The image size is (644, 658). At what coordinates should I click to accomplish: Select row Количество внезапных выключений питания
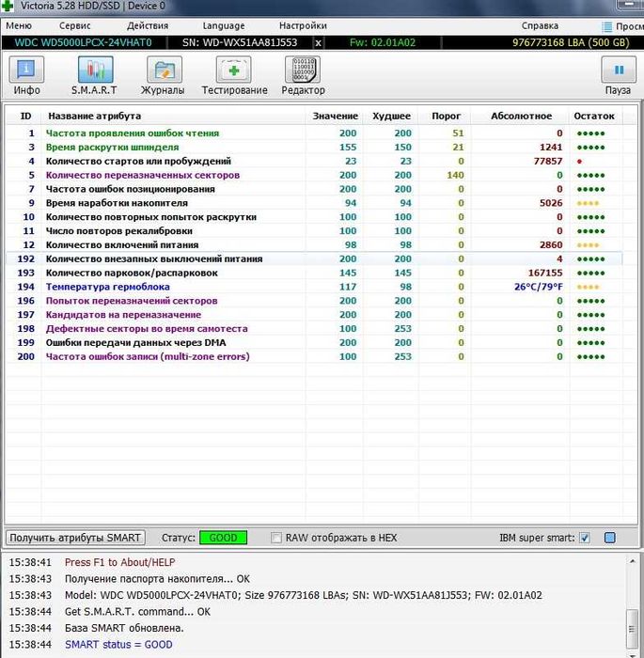314,258
